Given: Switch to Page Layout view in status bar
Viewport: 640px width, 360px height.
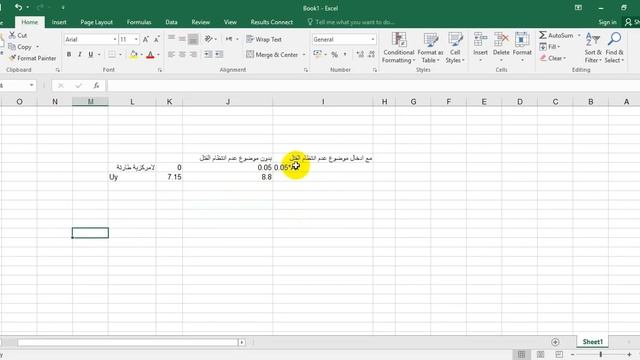Looking at the screenshot, I should (x=540, y=354).
